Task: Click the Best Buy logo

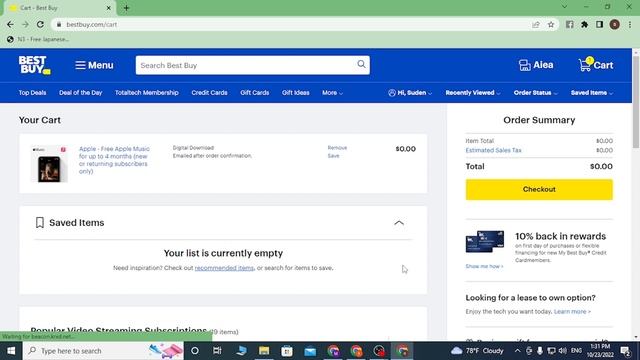Action: (x=34, y=65)
